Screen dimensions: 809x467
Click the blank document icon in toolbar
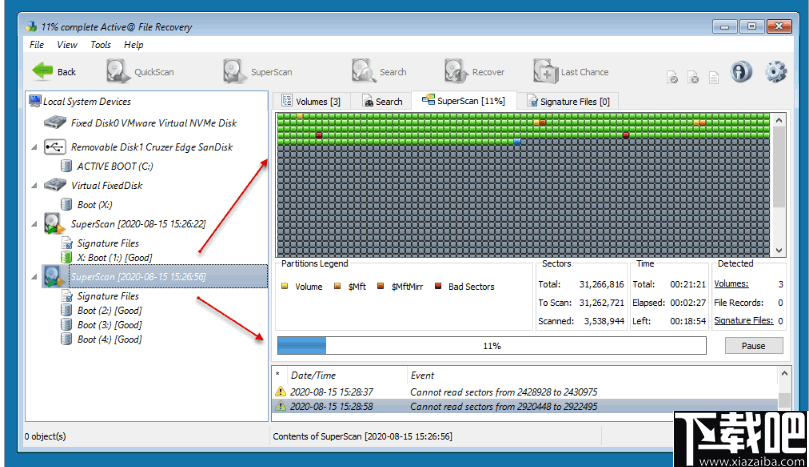click(714, 78)
